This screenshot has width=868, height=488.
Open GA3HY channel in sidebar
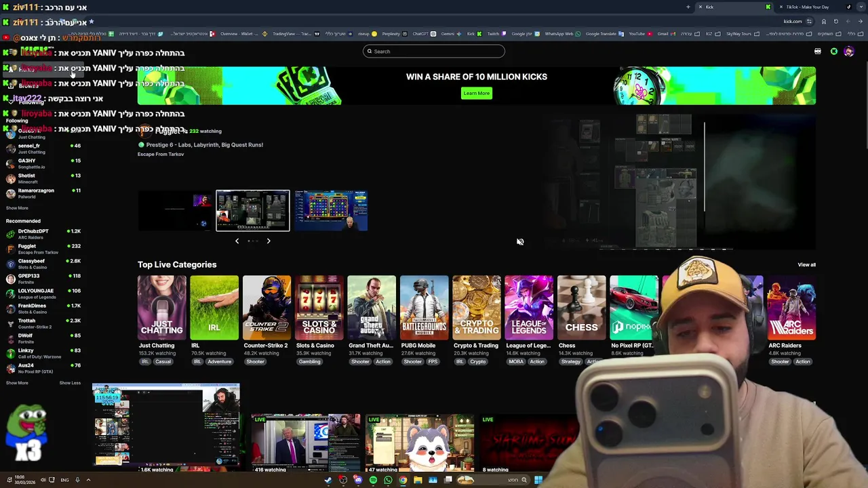coord(43,163)
